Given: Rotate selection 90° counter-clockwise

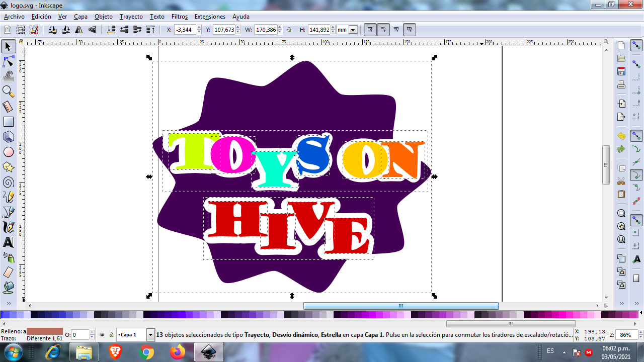Looking at the screenshot, I should click(x=53, y=30).
